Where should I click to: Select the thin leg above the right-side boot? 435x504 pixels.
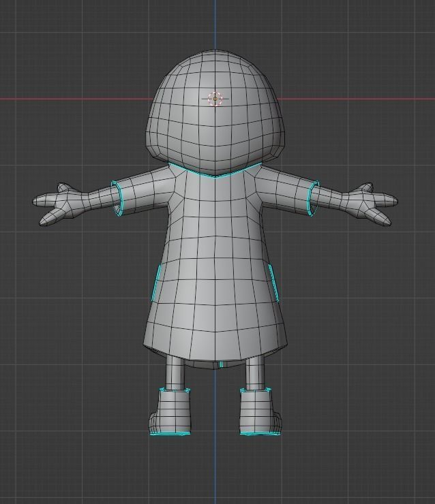pyautogui.click(x=255, y=373)
